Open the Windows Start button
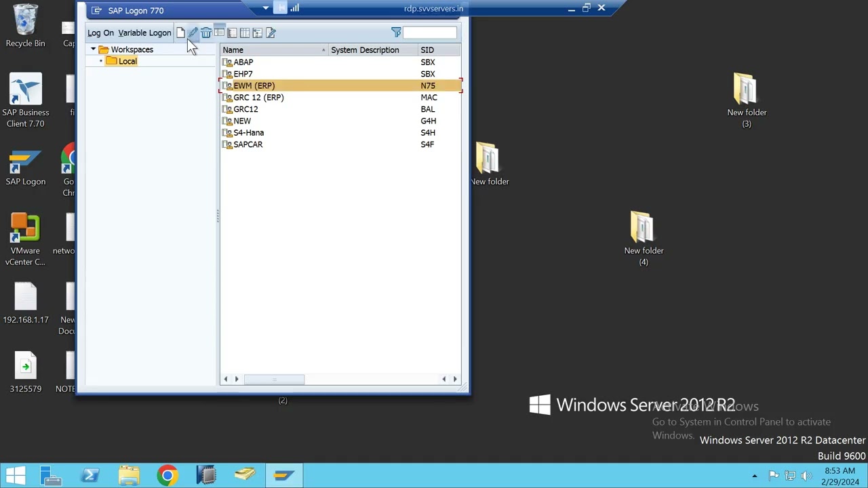 [15, 476]
